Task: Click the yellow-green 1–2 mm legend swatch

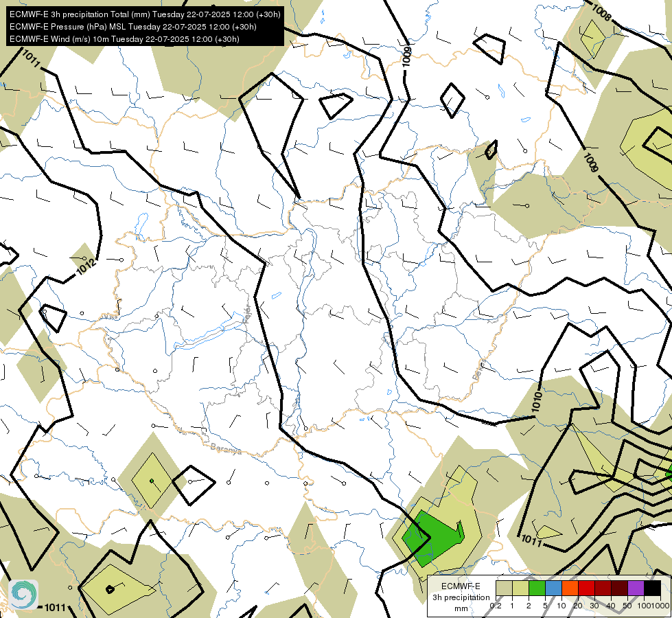Action: click(x=520, y=588)
